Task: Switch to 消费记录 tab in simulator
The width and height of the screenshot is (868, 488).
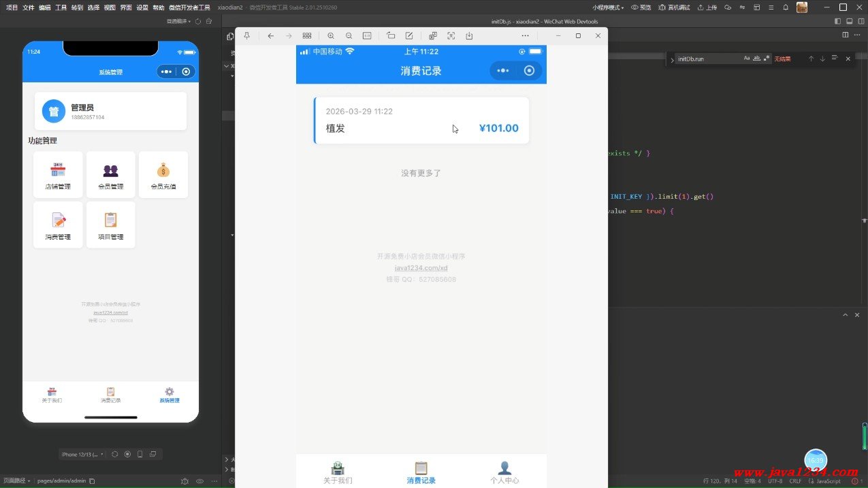Action: [x=110, y=395]
